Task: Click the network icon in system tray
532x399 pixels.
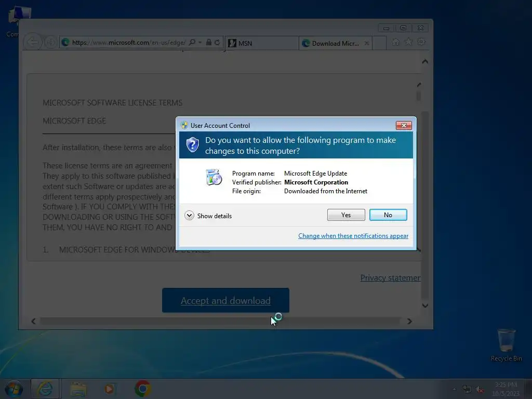Action: [467, 390]
